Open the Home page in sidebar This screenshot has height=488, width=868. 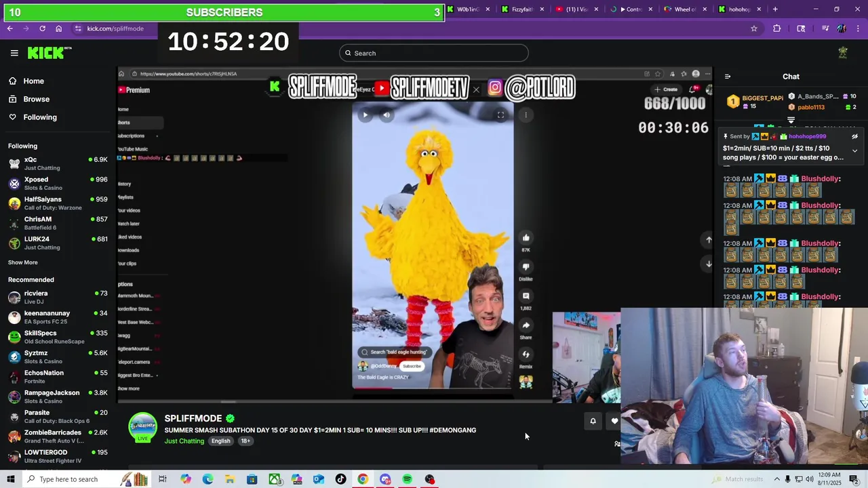[x=33, y=81]
